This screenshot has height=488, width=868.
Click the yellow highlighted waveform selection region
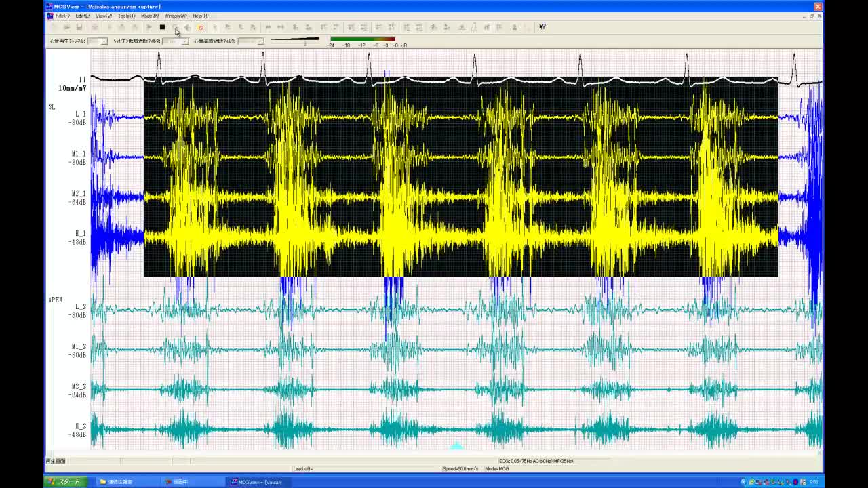click(461, 176)
